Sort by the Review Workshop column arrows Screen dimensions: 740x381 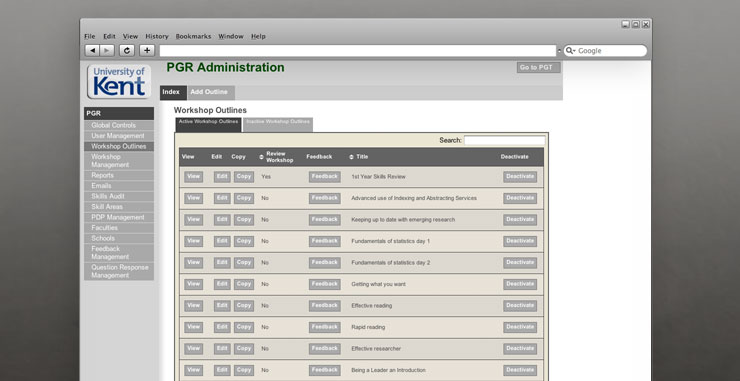pos(261,157)
